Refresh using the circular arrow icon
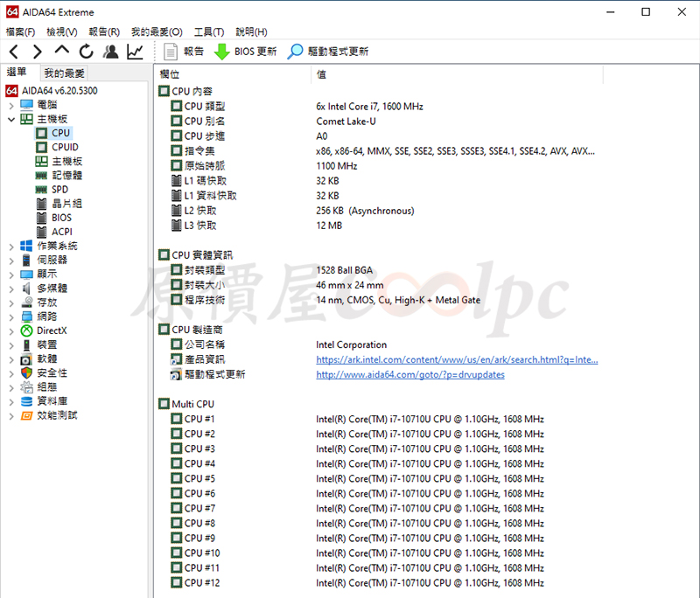The image size is (700, 598). 86,52
